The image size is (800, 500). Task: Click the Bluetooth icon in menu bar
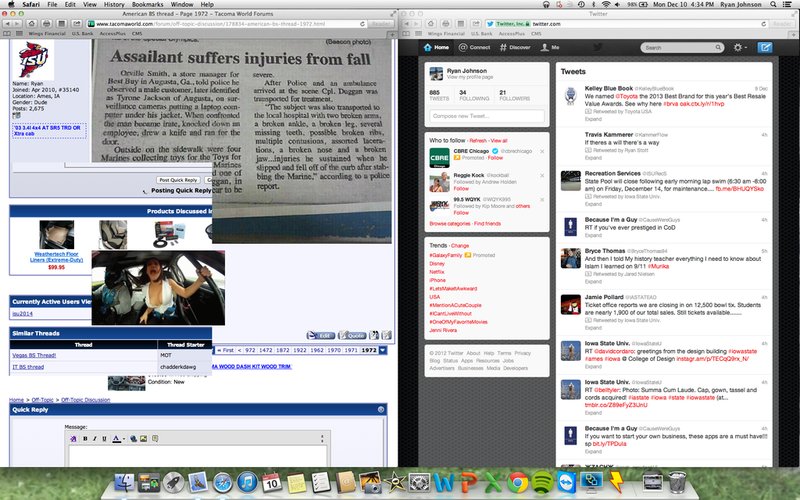click(593, 4)
